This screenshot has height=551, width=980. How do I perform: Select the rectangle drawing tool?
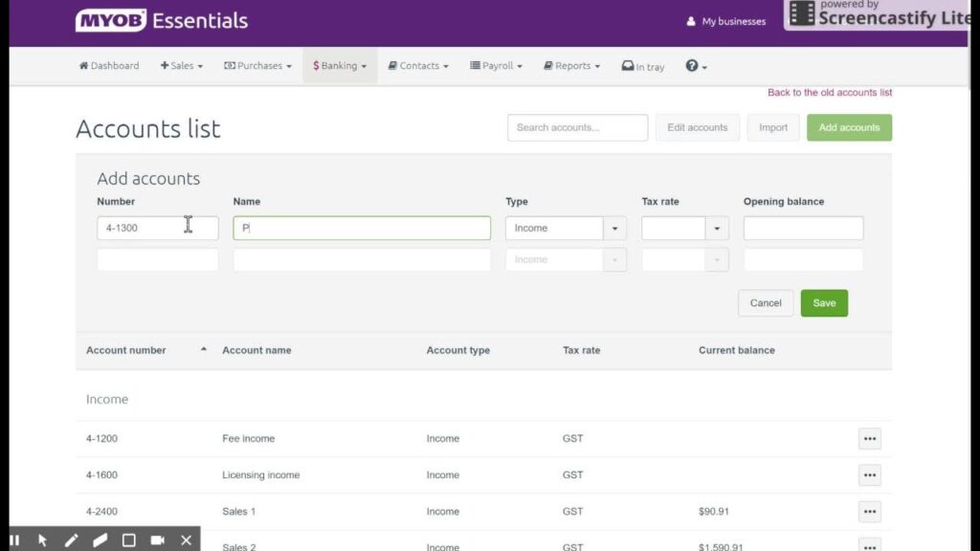point(128,540)
